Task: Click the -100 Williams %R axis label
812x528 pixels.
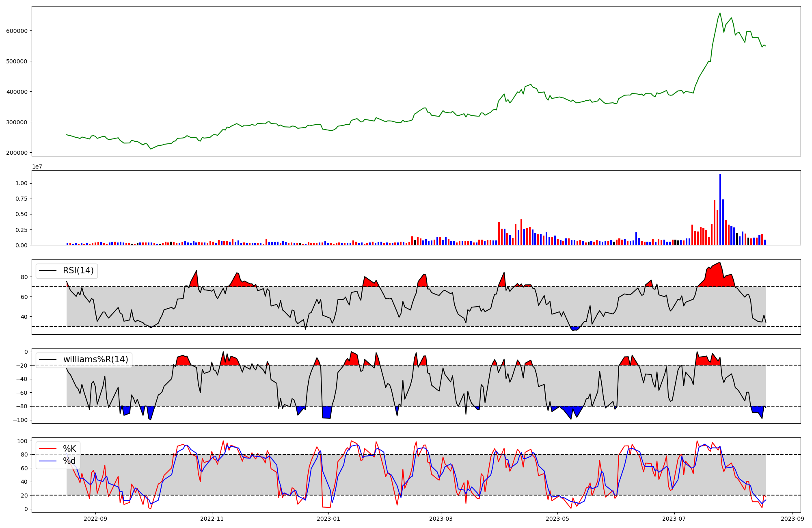Action: (20, 420)
